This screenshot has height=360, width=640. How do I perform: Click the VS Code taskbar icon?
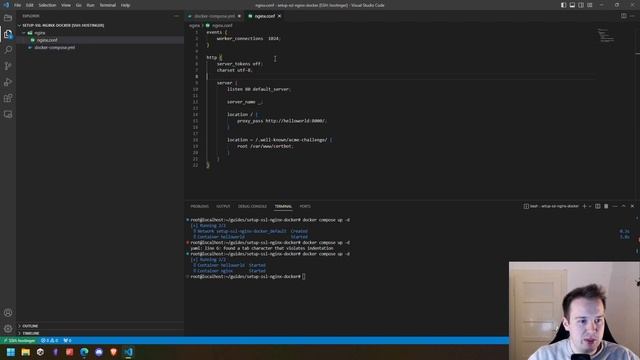click(128, 352)
